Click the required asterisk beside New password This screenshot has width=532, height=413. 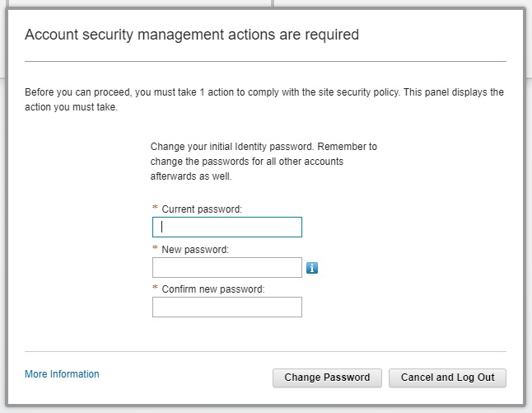point(155,249)
